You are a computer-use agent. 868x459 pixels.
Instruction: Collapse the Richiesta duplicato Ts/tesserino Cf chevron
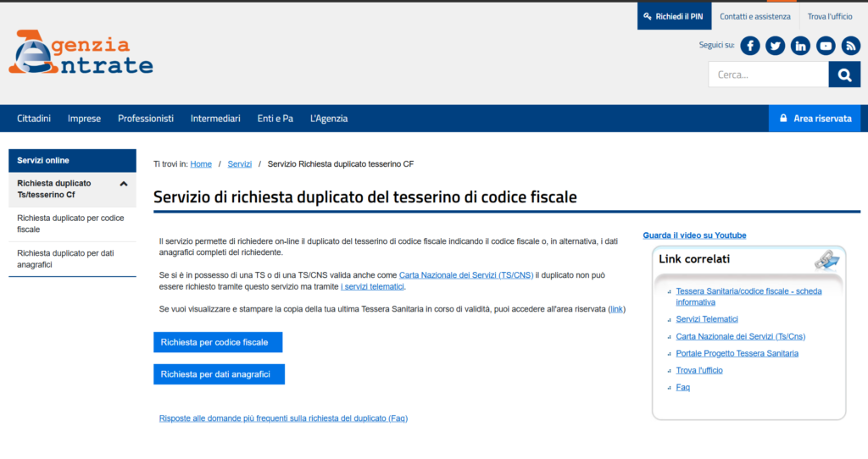(124, 184)
